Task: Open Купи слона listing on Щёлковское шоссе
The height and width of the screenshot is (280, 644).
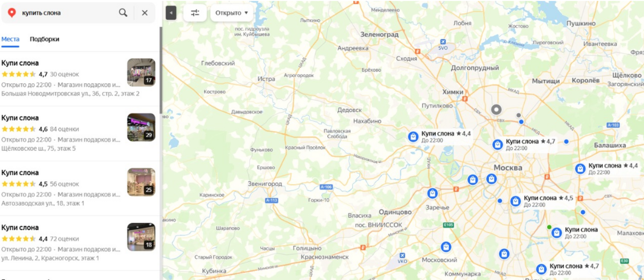Action: [79, 134]
